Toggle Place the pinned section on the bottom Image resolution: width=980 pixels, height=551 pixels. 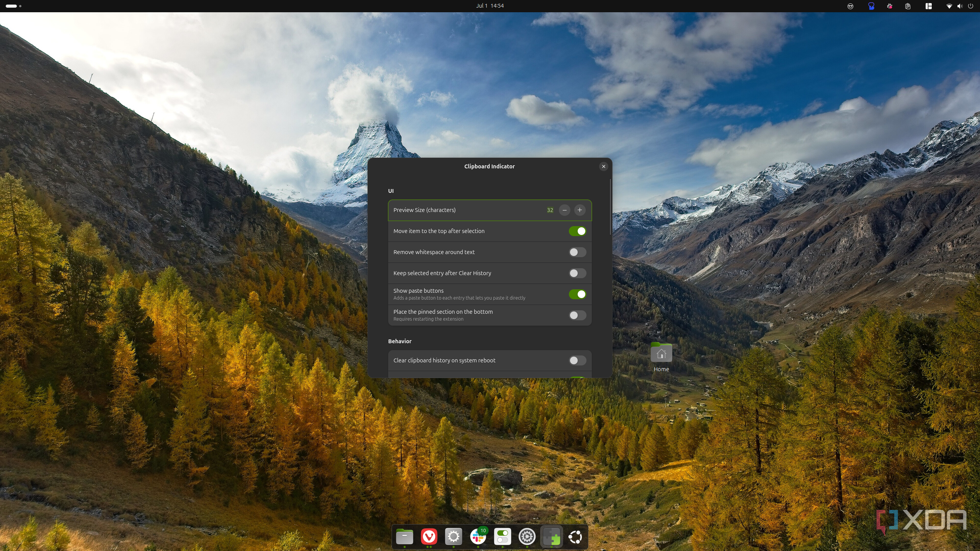coord(577,315)
